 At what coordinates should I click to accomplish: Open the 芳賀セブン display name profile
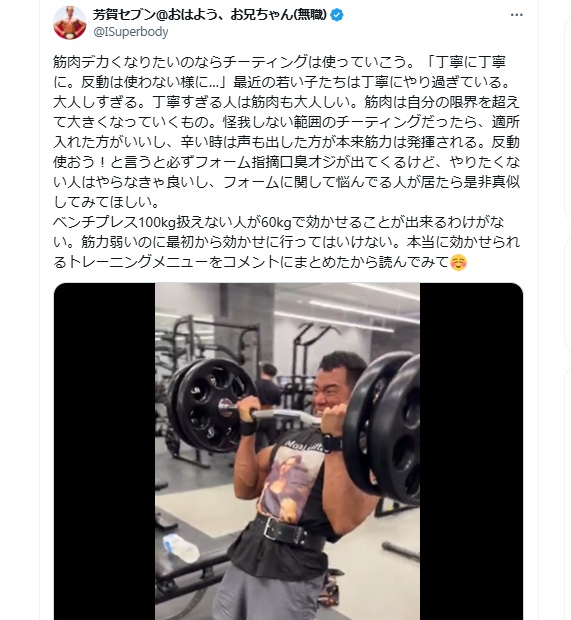[210, 15]
